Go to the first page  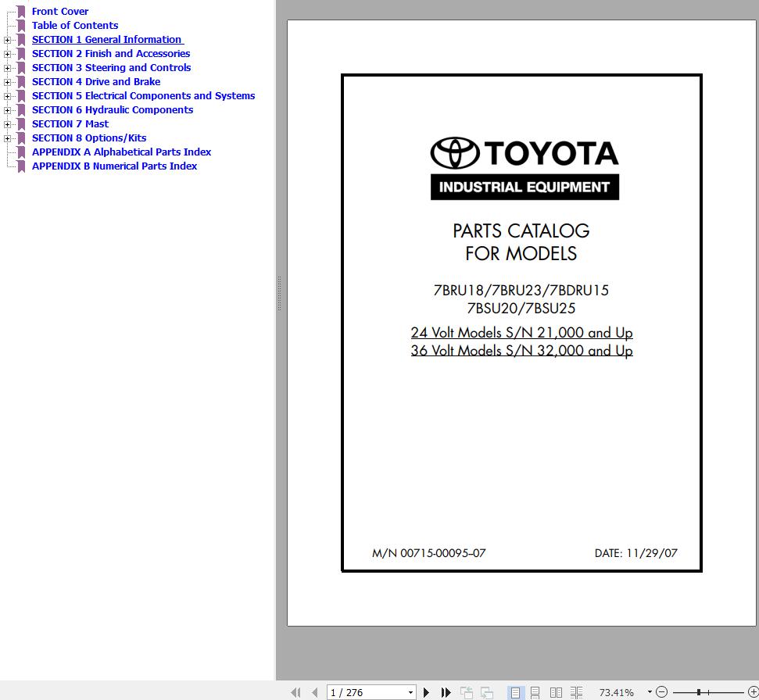(295, 692)
